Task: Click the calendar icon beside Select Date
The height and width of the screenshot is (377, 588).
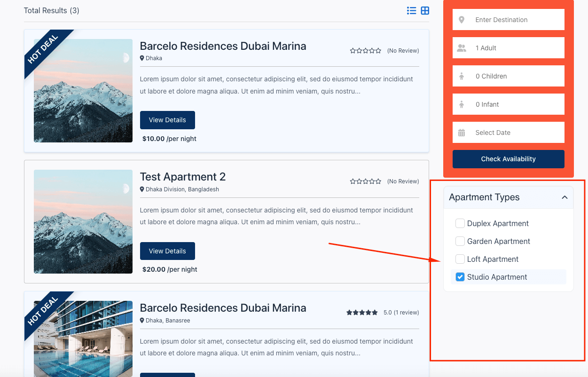Action: pyautogui.click(x=462, y=133)
